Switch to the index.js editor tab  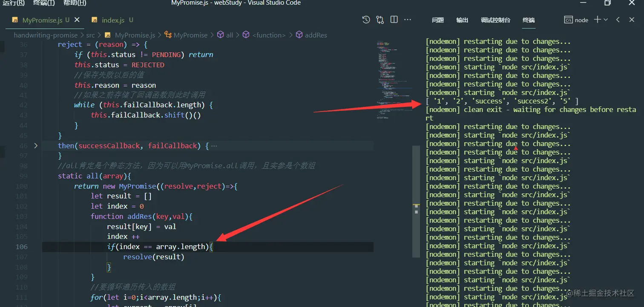click(x=112, y=20)
